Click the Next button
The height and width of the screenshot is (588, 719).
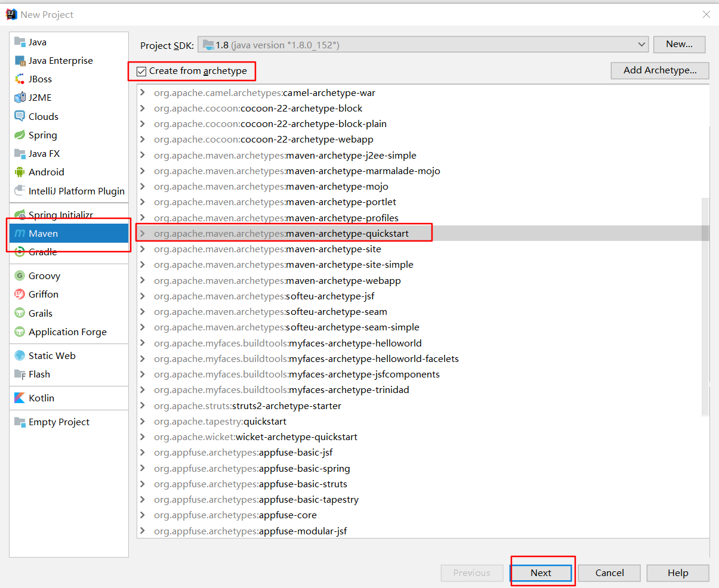(x=541, y=573)
